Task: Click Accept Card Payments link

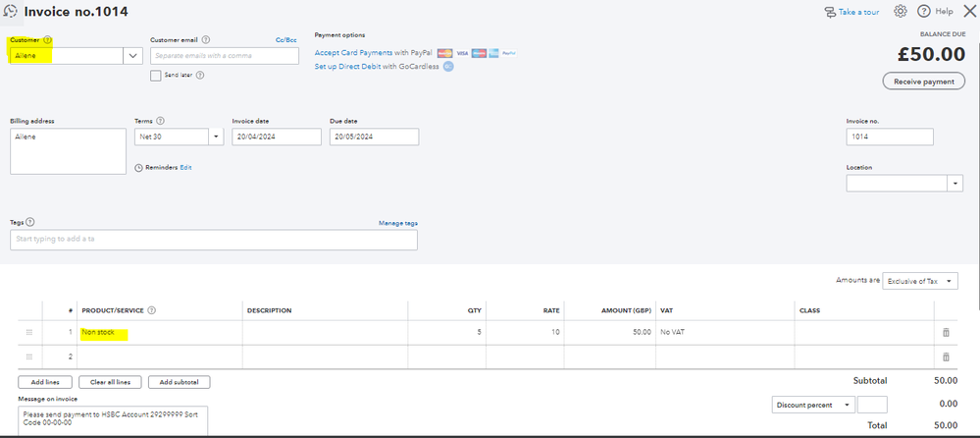Action: click(354, 53)
